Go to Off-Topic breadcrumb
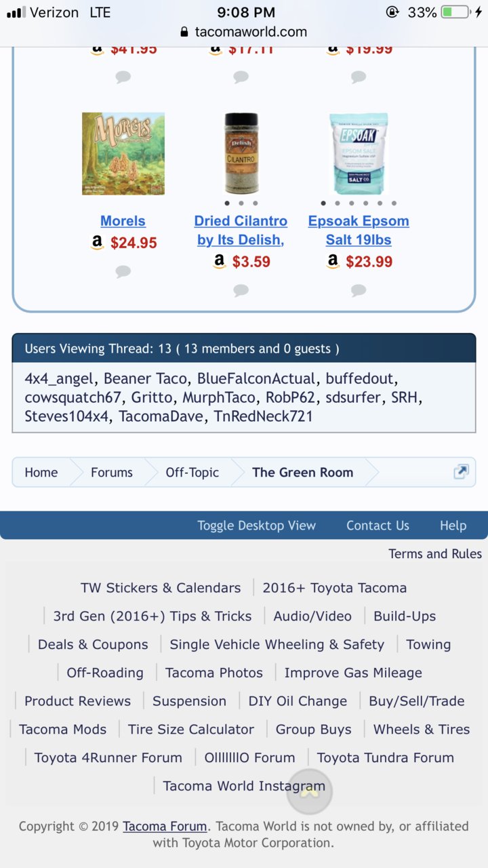The height and width of the screenshot is (868, 488). pyautogui.click(x=192, y=473)
